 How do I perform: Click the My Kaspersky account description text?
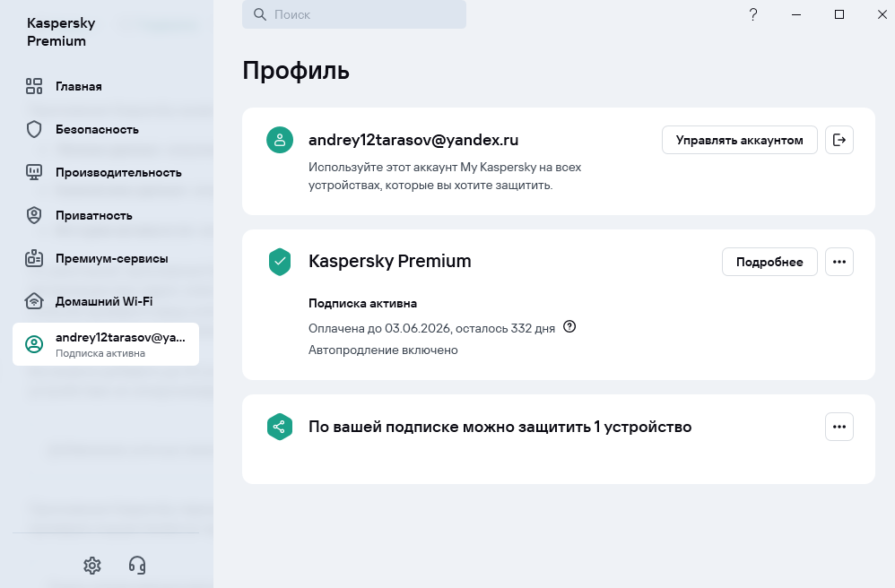point(445,177)
